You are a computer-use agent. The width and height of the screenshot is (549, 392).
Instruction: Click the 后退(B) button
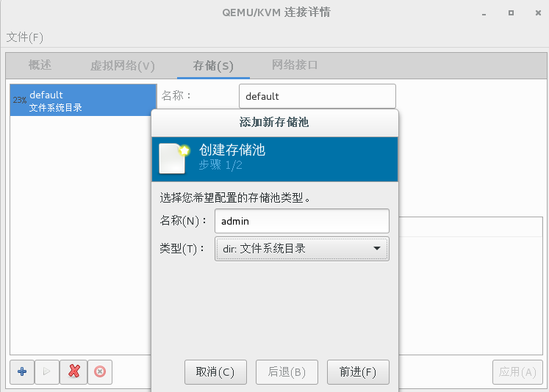coord(287,372)
